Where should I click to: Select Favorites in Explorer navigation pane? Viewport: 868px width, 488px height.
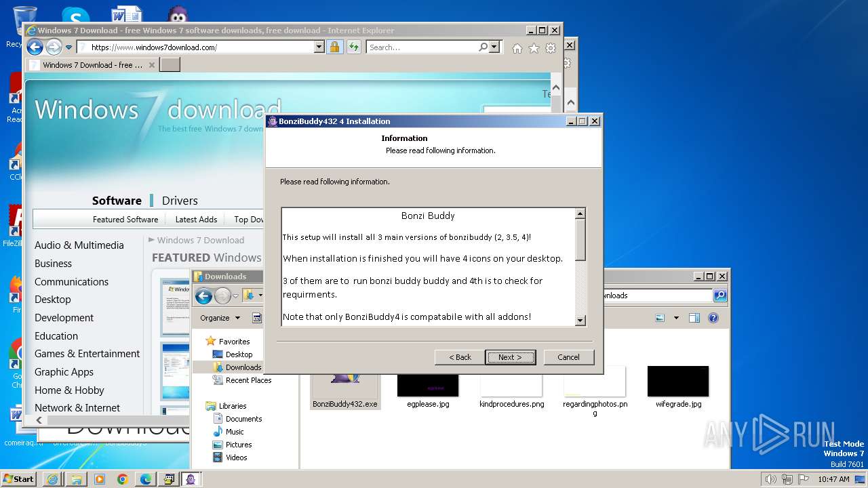pyautogui.click(x=234, y=342)
